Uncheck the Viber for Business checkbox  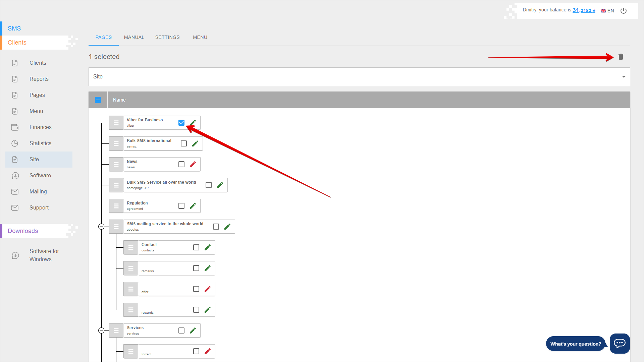click(x=181, y=123)
